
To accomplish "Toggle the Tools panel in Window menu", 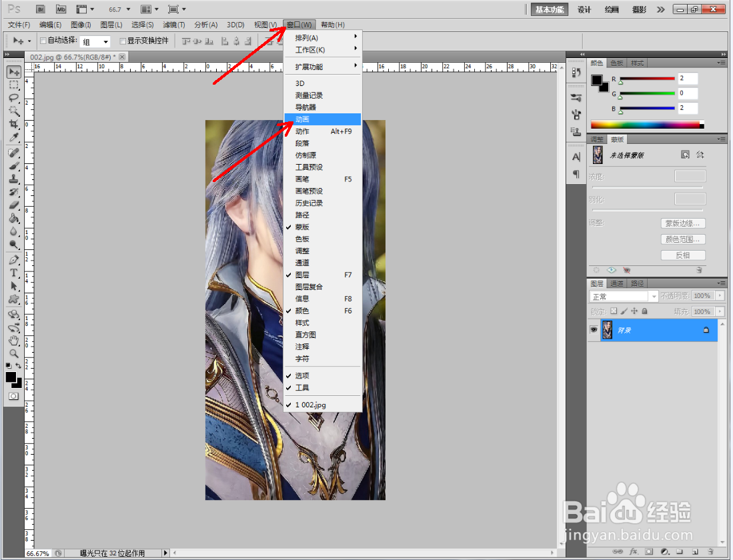I will click(323, 388).
